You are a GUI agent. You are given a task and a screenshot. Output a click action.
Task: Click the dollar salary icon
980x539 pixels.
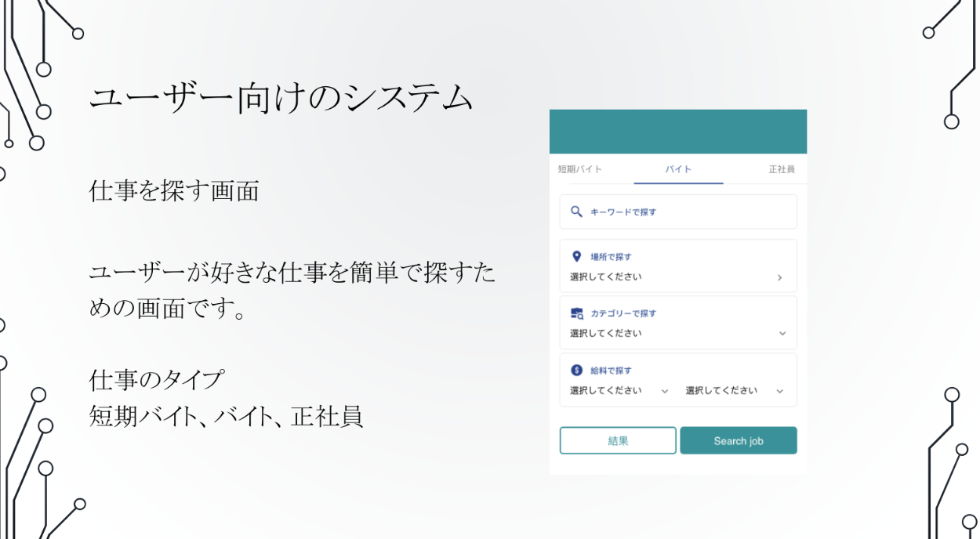[x=577, y=371]
